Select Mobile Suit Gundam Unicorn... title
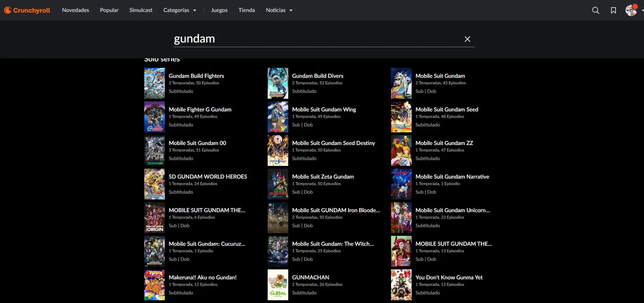Viewport: 644px width, 303px height. [453, 210]
